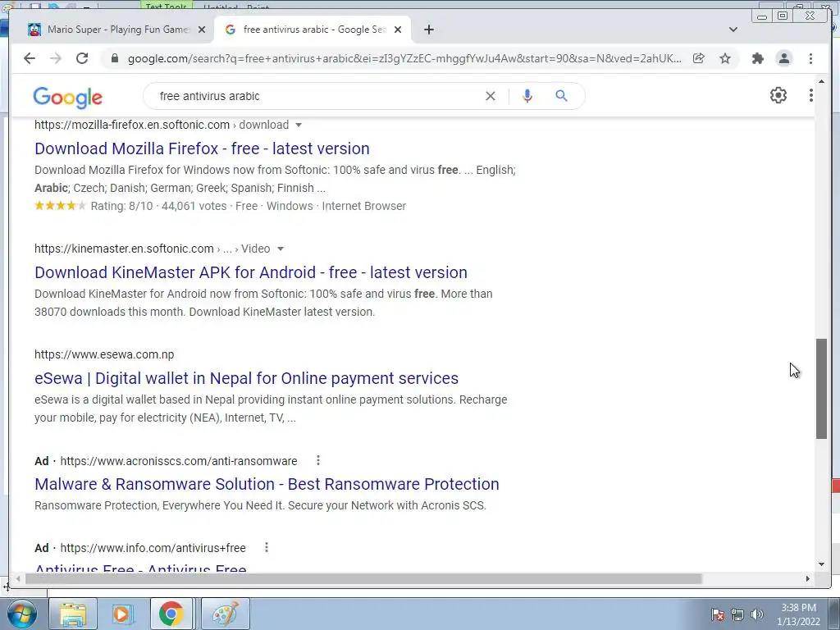The height and width of the screenshot is (630, 840).
Task: Open the Chrome profile avatar menu
Action: (783, 58)
